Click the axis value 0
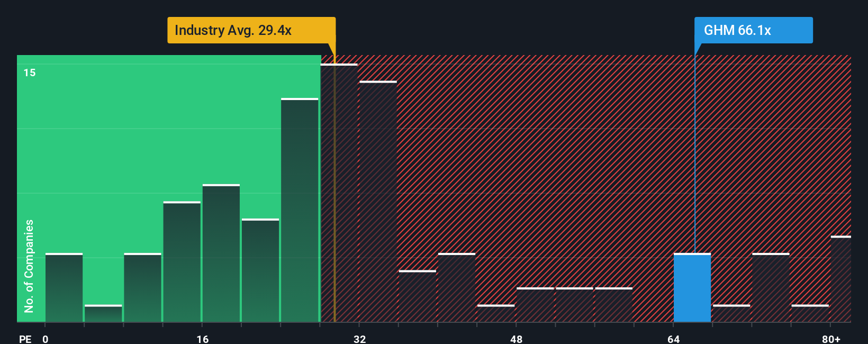 pyautogui.click(x=46, y=339)
